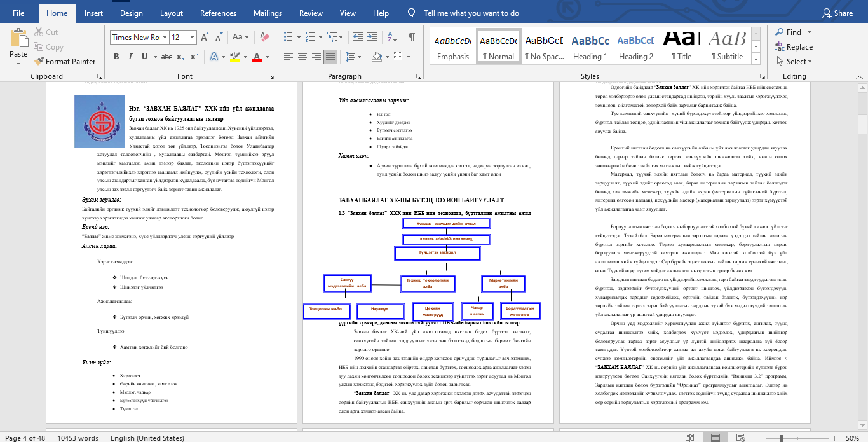
Task: Expand font color dropdown arrow
Action: (267, 57)
